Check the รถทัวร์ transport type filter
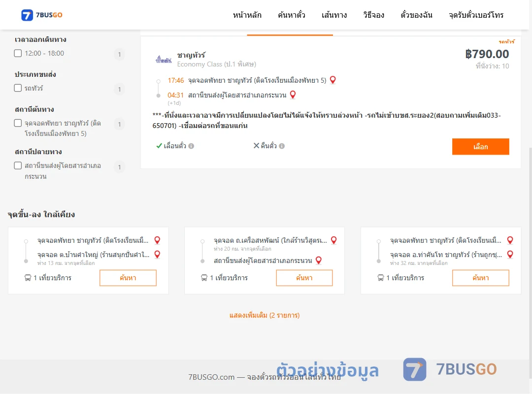The width and height of the screenshot is (532, 394). point(18,88)
